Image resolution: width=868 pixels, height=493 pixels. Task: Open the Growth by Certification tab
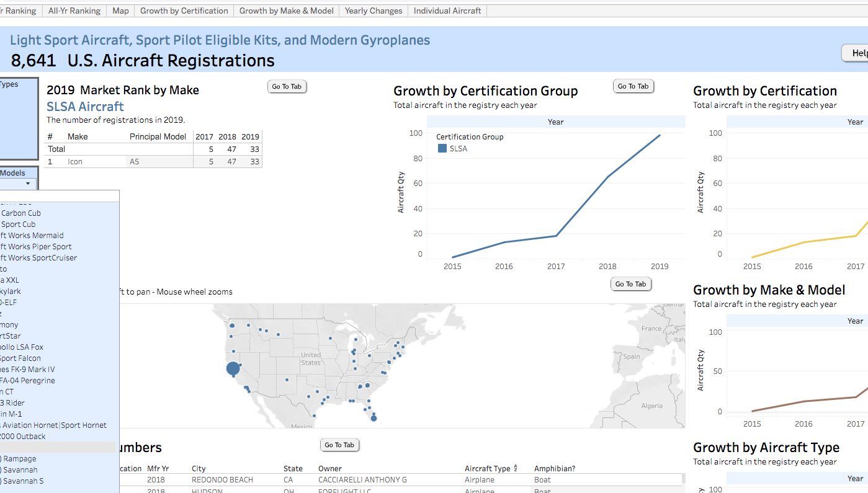184,11
